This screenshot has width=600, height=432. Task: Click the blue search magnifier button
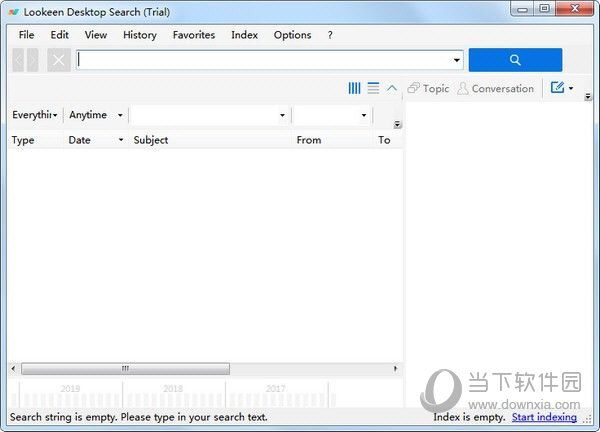[x=515, y=60]
